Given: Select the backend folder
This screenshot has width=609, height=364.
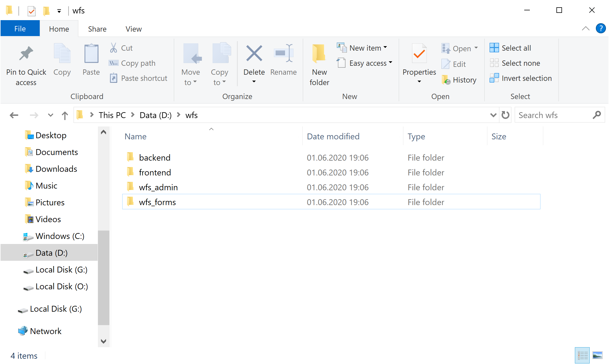Looking at the screenshot, I should click(331, 158).
